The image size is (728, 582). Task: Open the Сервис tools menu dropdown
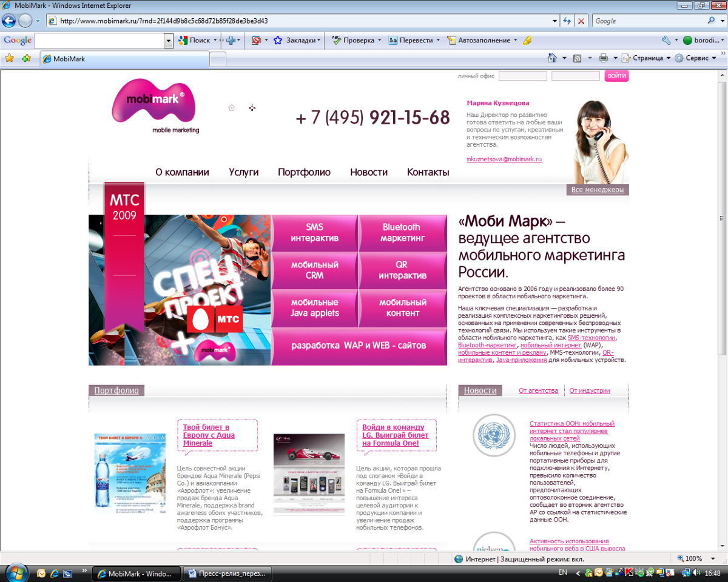(696, 58)
